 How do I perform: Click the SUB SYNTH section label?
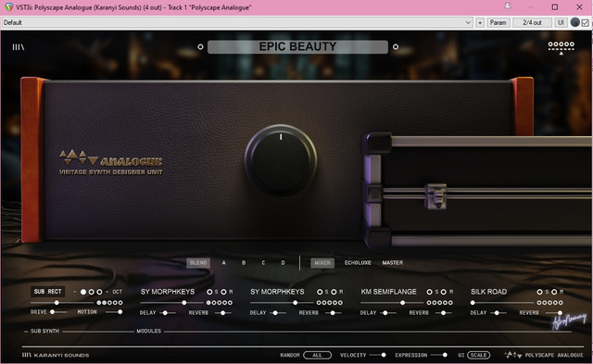coord(44,331)
